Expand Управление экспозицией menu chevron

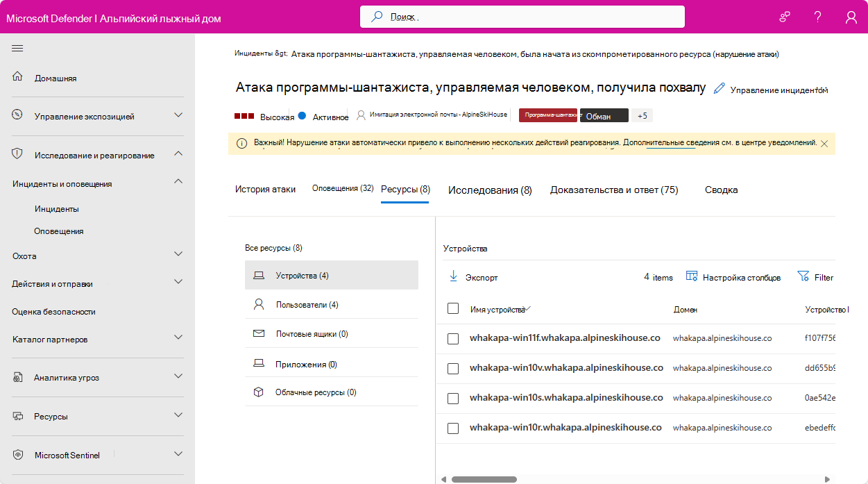[178, 115]
